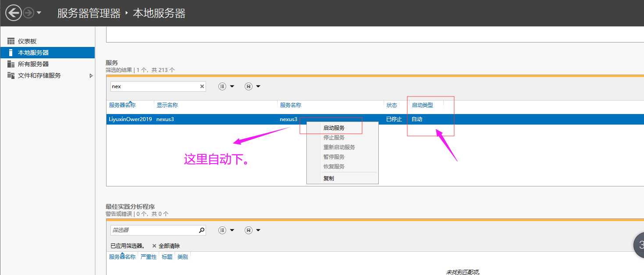
Task: Expand best practices saved query dropdown arrow
Action: tap(258, 230)
